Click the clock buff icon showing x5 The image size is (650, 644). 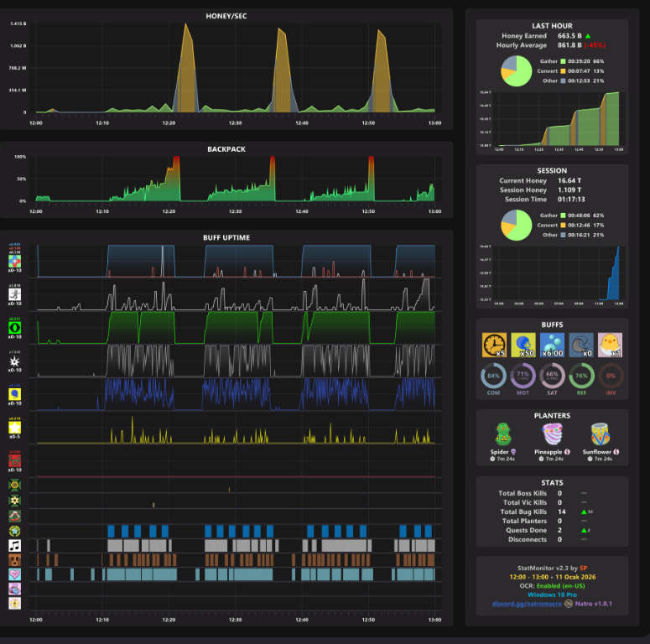pyautogui.click(x=494, y=345)
